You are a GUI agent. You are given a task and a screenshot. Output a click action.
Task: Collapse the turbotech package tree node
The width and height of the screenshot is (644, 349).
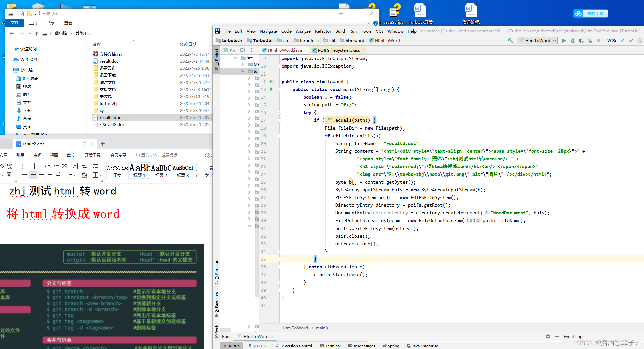pos(243,71)
